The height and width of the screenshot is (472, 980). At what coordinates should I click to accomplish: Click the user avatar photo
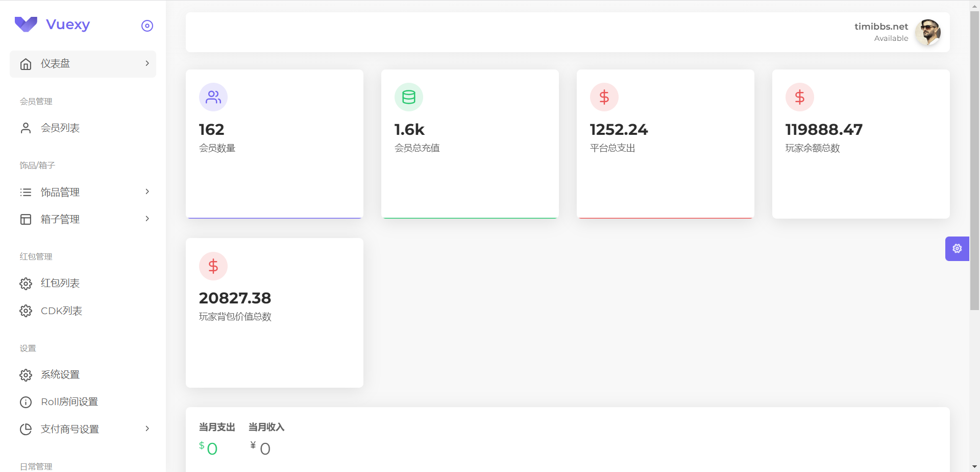[928, 32]
